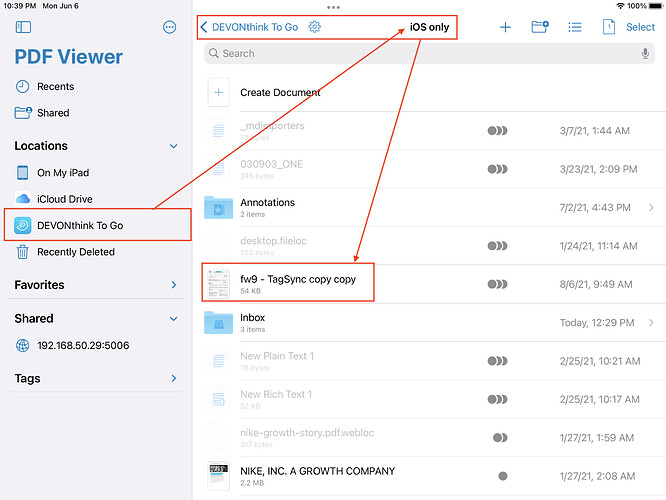The image size is (666, 500).
Task: Tap the three-dot multitasking indicator at top
Action: (333, 7)
